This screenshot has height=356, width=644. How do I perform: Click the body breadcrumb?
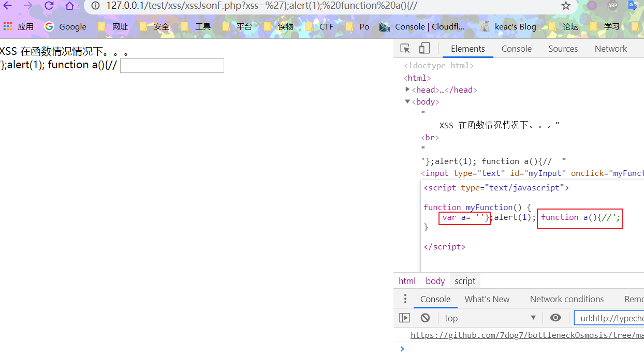pyautogui.click(x=435, y=281)
